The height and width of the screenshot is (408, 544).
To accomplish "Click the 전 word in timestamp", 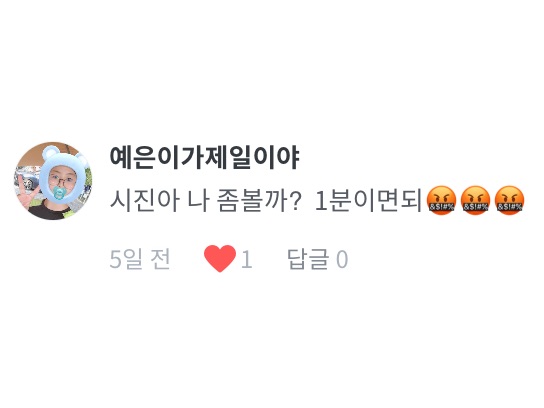I will click(160, 259).
